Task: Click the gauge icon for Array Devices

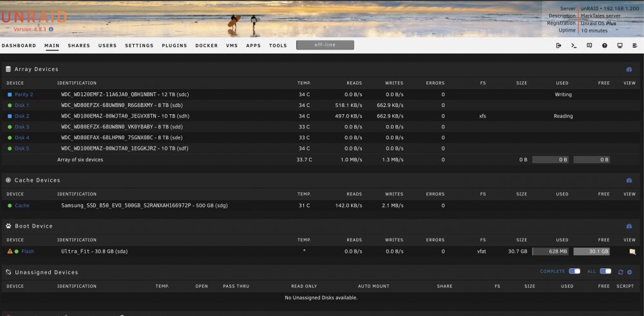Action: pyautogui.click(x=629, y=70)
